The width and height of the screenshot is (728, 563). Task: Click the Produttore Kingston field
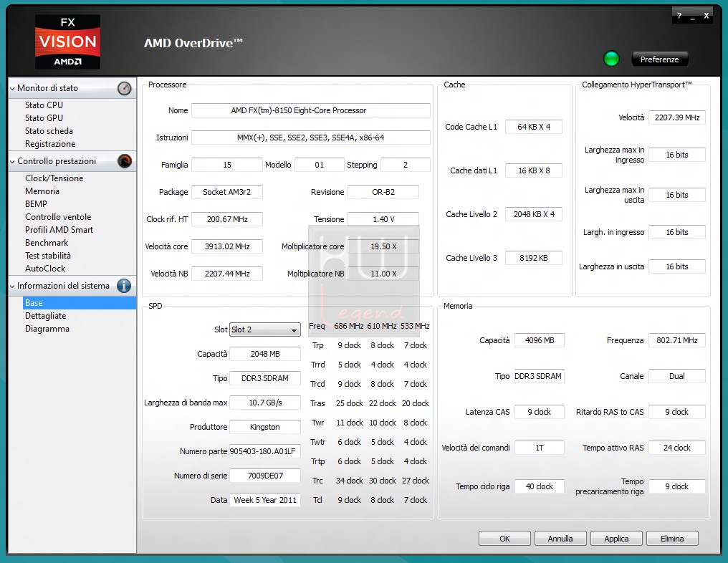click(x=265, y=427)
